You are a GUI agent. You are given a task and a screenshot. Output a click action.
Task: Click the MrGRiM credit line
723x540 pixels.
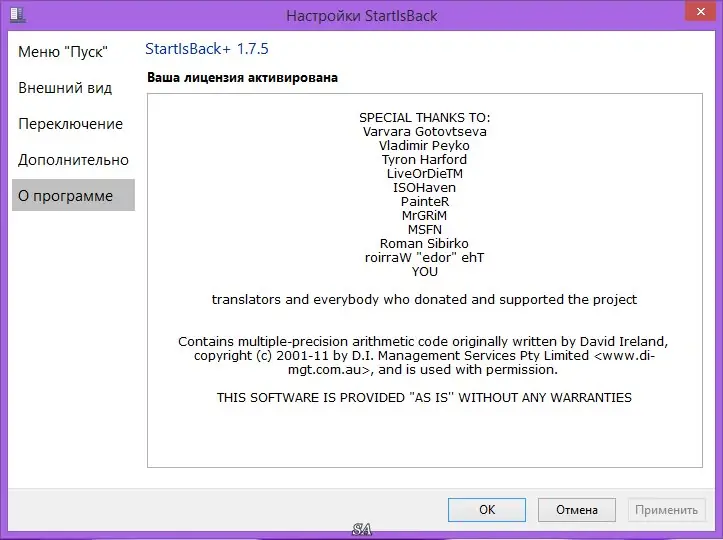click(x=424, y=215)
